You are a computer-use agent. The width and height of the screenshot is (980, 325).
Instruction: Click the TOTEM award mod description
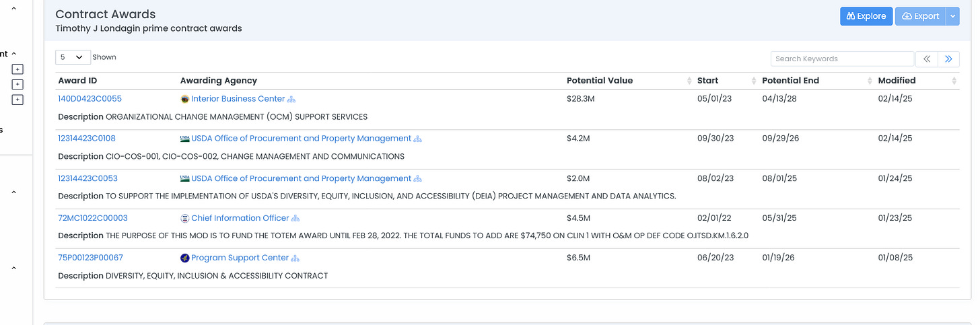pyautogui.click(x=427, y=236)
